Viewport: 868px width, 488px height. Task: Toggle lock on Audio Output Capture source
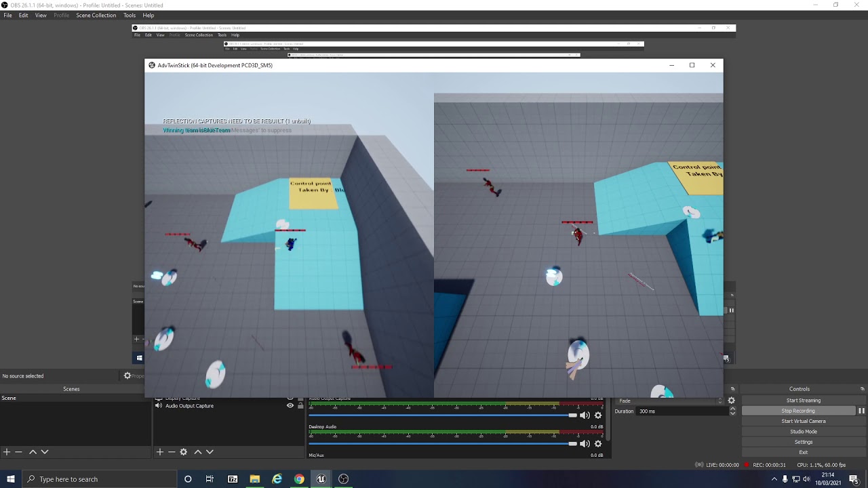(x=301, y=406)
